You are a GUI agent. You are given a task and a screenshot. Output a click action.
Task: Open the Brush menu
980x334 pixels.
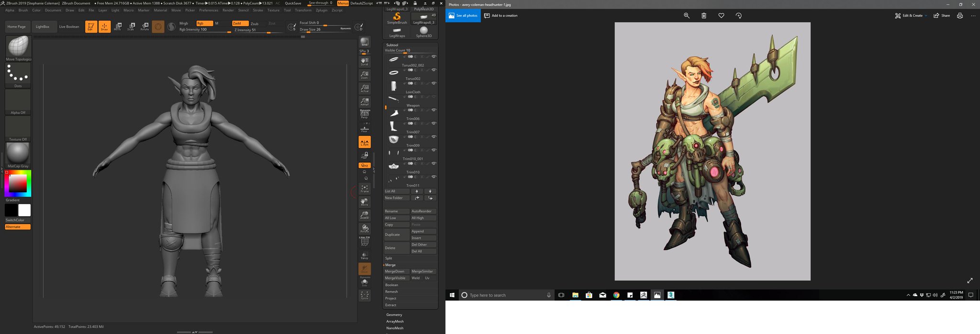23,10
